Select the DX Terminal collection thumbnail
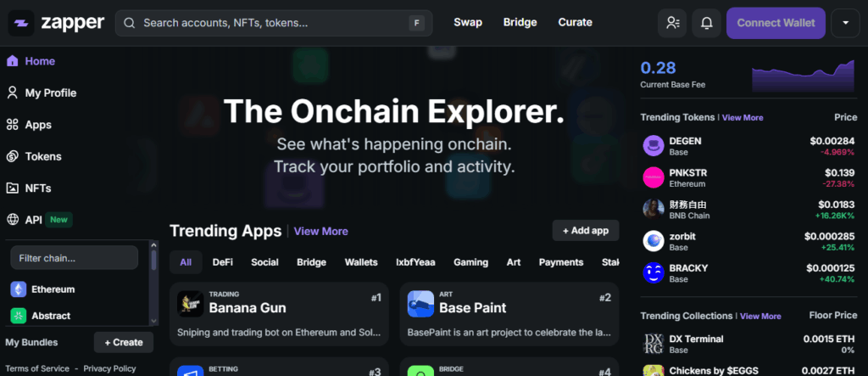Image resolution: width=868 pixels, height=376 pixels. pos(653,344)
